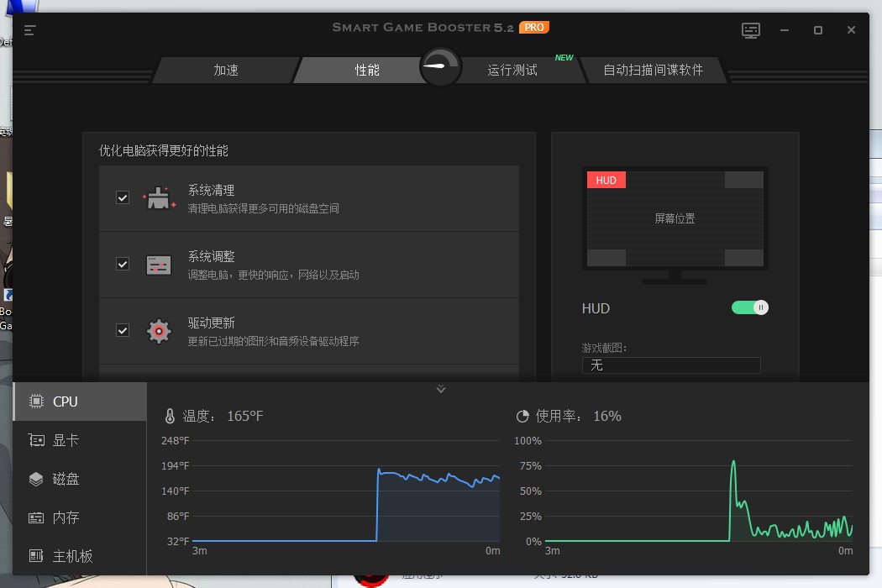
Task: Uncheck the 系统清理 checkbox
Action: point(123,197)
